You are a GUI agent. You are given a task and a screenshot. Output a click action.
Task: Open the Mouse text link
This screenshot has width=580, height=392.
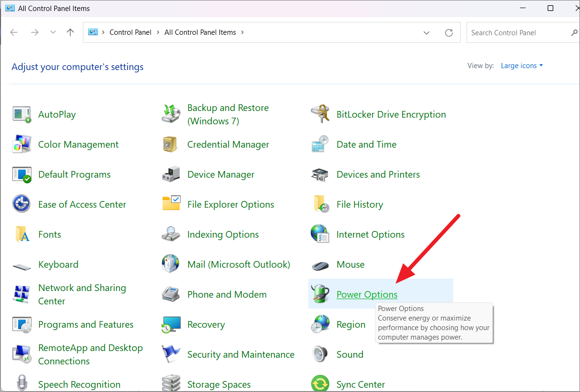tap(350, 264)
